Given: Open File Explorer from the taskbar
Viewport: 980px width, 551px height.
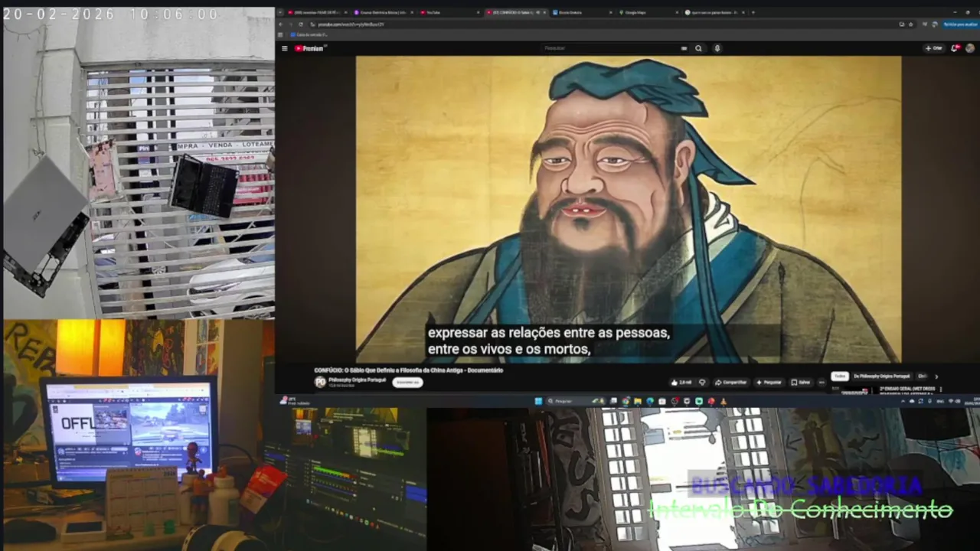Looking at the screenshot, I should coord(638,401).
